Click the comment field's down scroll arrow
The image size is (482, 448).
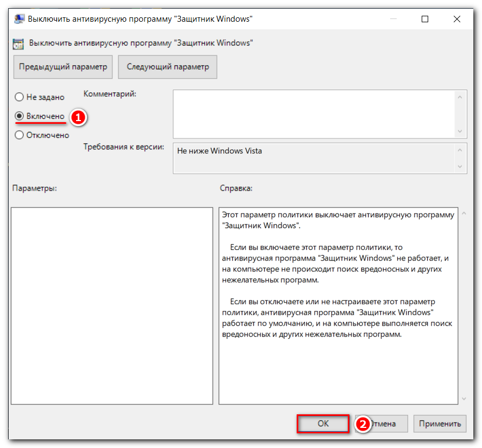point(460,131)
